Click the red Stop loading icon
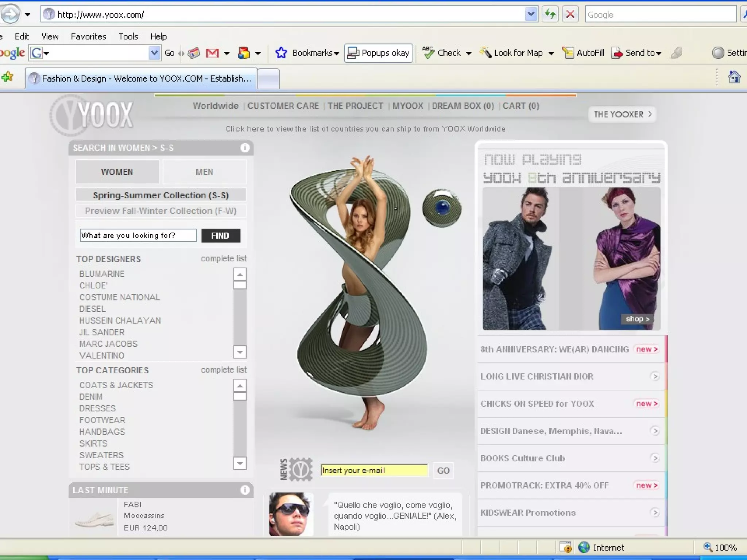 570,15
